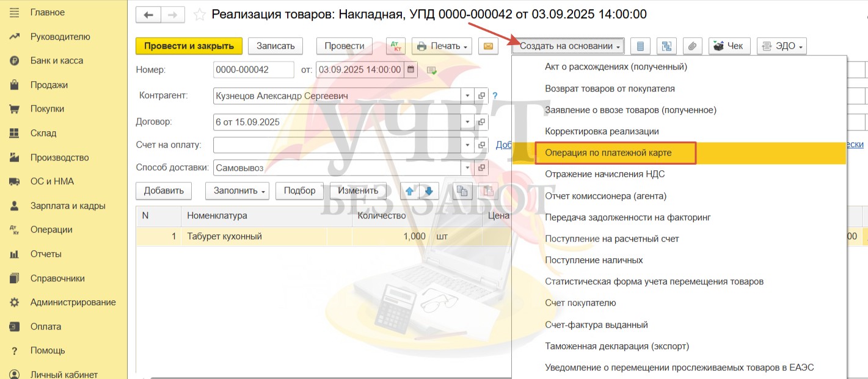Move row down with blue down arrow

point(428,191)
